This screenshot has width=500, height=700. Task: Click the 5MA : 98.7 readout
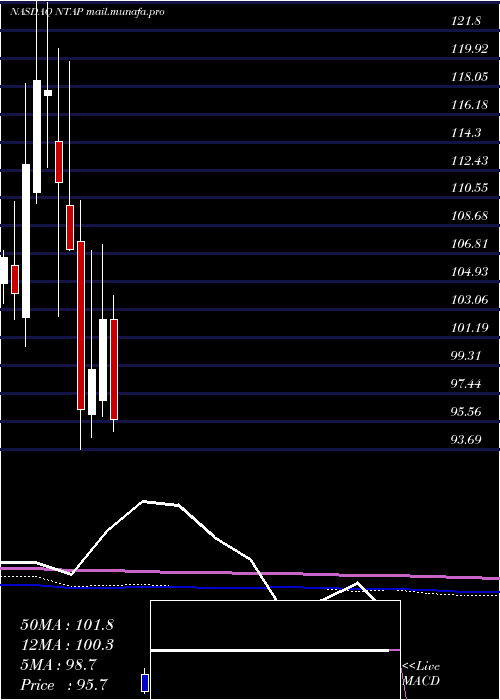[58, 665]
